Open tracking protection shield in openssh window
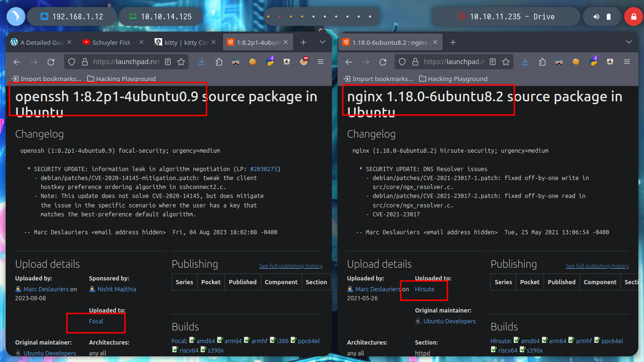Screen dimensions: 644x362 point(72,62)
